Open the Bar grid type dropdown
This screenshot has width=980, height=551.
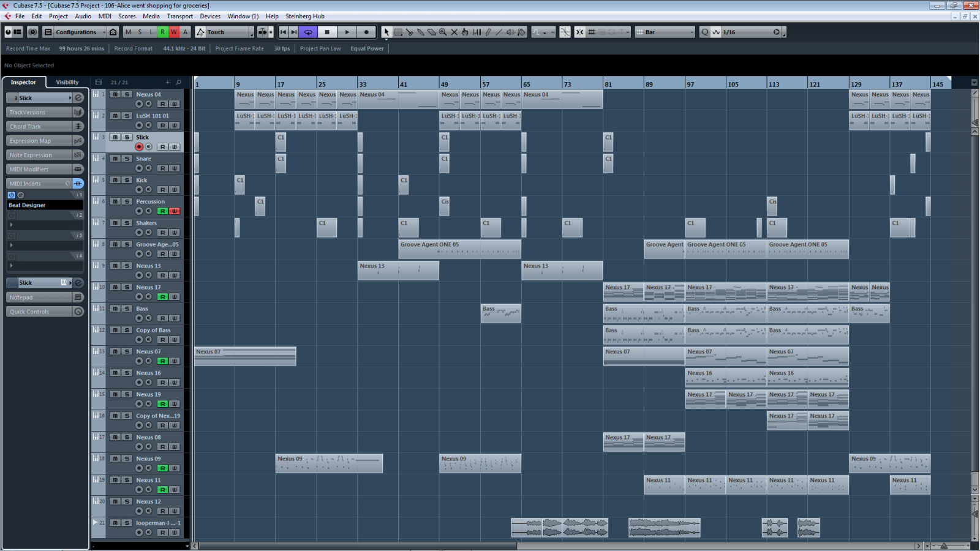[665, 32]
